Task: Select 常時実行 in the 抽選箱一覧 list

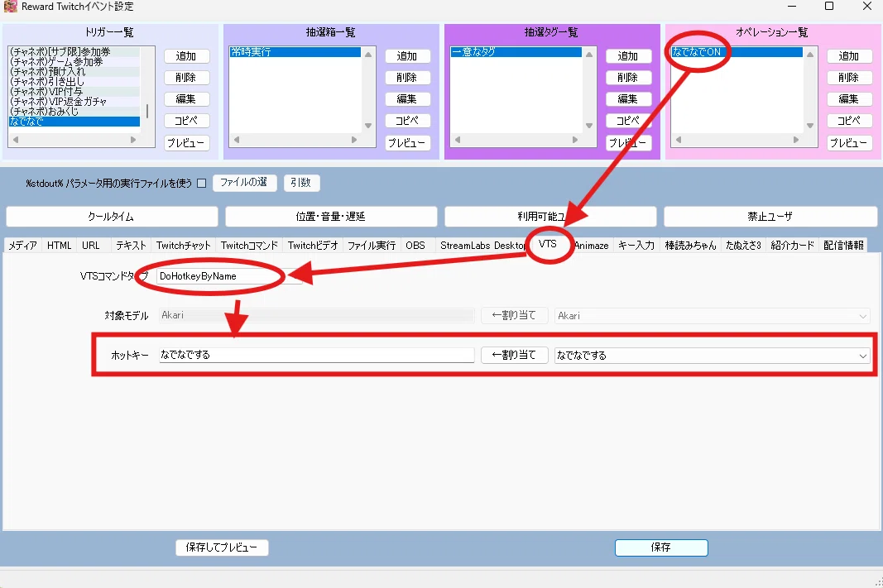Action: point(295,52)
